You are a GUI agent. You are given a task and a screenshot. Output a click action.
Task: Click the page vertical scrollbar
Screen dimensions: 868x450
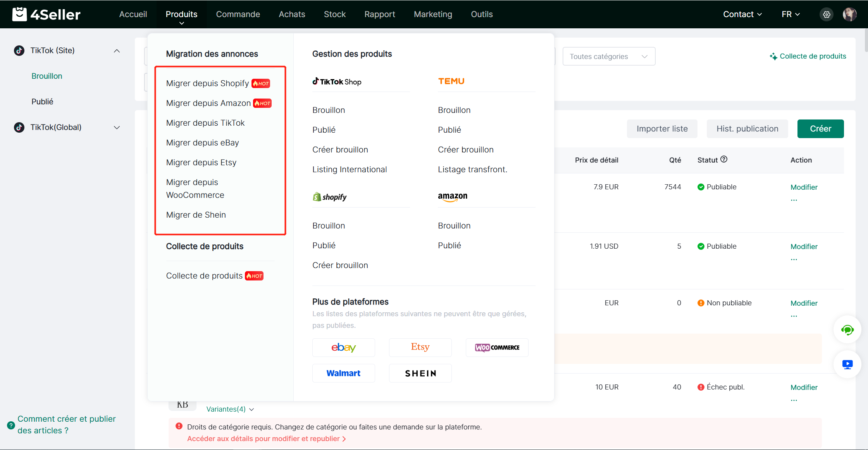point(866,40)
